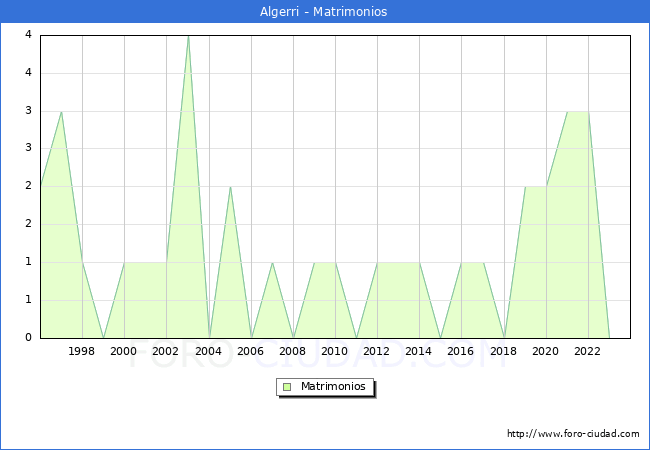This screenshot has width=650, height=450.
Task: Select the 2018 x-axis label
Action: pos(503,351)
